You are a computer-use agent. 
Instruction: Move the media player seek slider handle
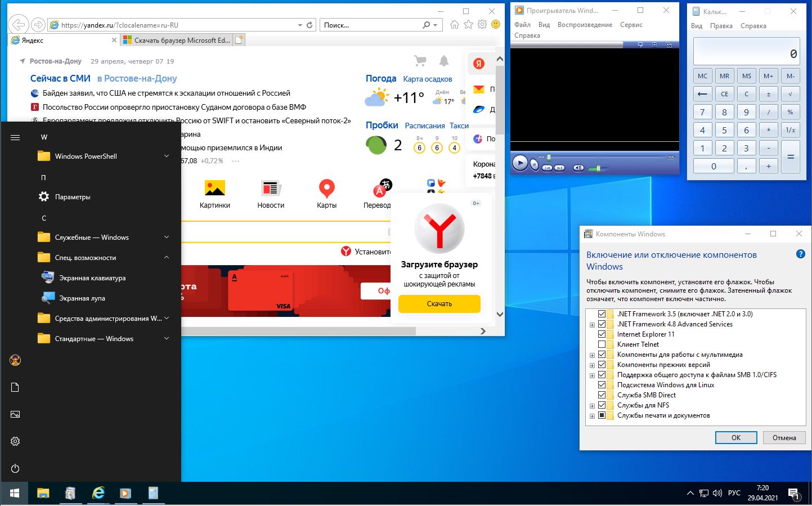click(x=549, y=157)
